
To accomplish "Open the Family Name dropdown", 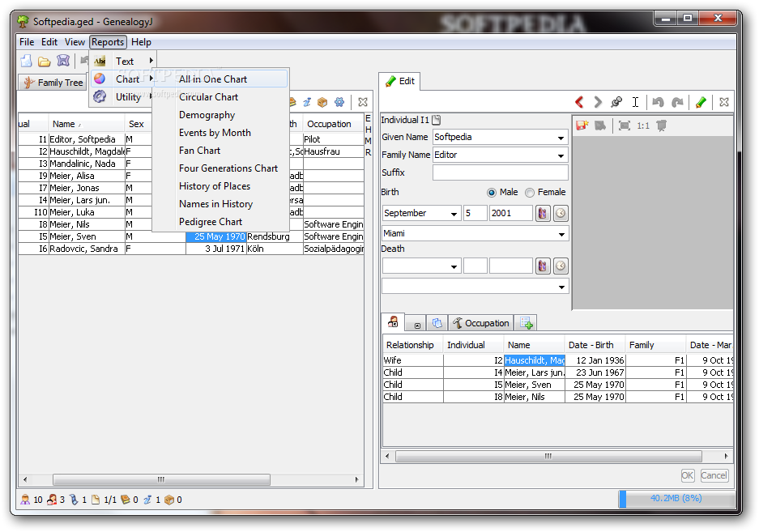I will click(561, 155).
